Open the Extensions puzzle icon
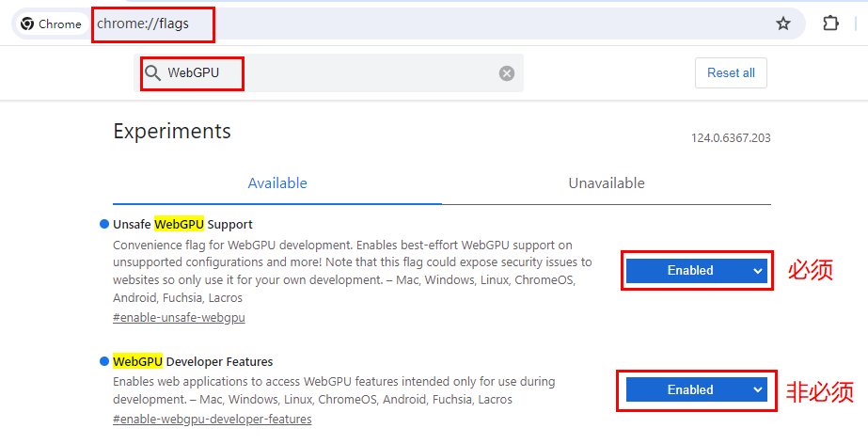868x444 pixels. pyautogui.click(x=830, y=24)
